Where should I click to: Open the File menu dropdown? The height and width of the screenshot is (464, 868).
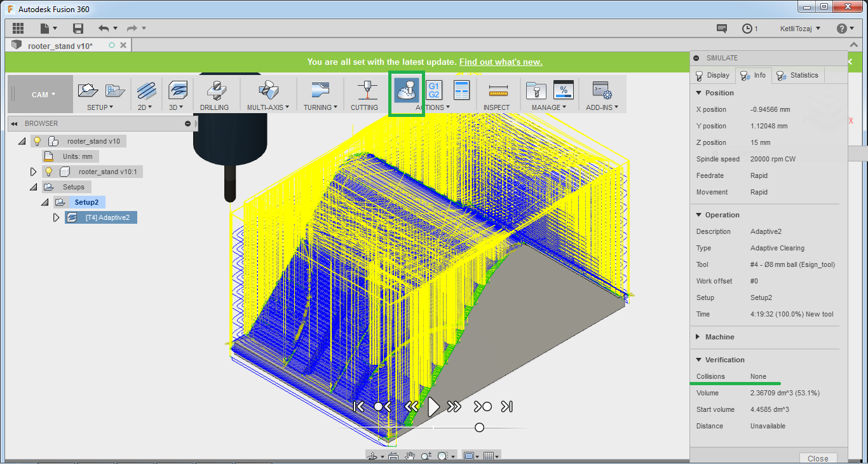[49, 29]
